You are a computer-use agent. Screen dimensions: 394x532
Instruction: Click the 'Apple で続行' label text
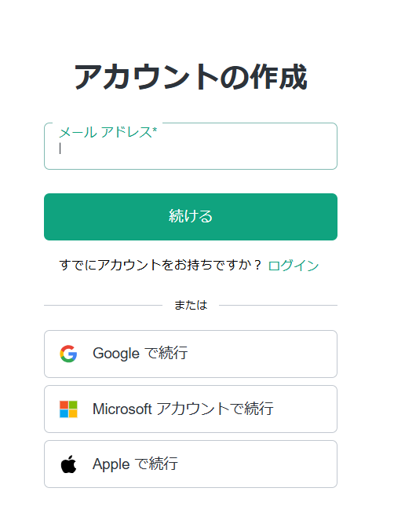[x=135, y=464]
